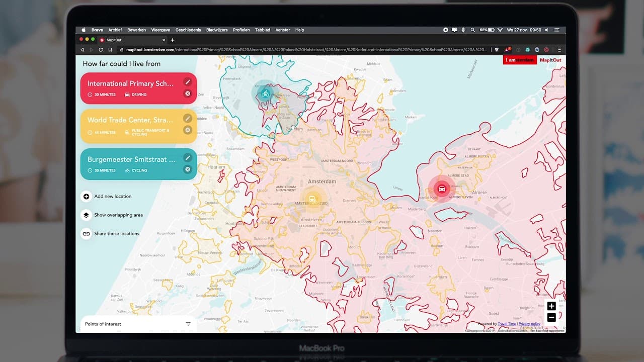This screenshot has width=644, height=362.
Task: Edit the World Trade Center location
Action: [188, 118]
